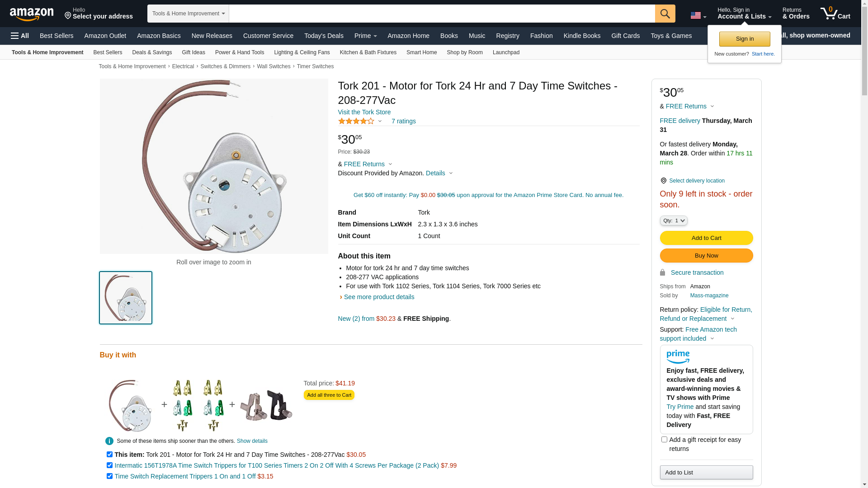Click the delivery location pin icon
Screen dimensions: 868x488
click(x=663, y=181)
